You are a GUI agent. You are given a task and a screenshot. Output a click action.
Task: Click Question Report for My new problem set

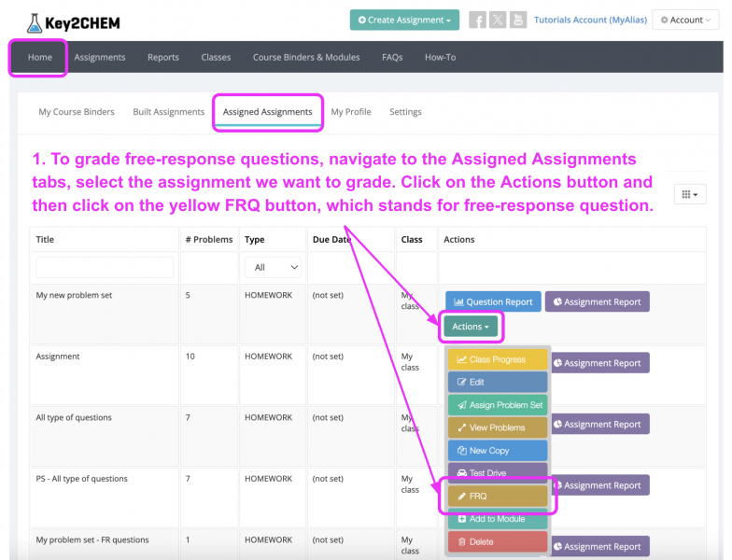pyautogui.click(x=493, y=301)
